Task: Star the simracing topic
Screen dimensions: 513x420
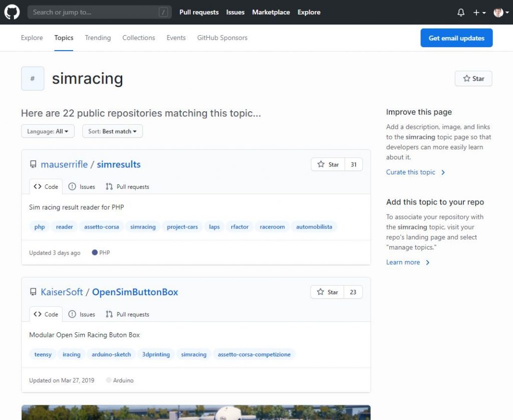Action: [x=473, y=79]
